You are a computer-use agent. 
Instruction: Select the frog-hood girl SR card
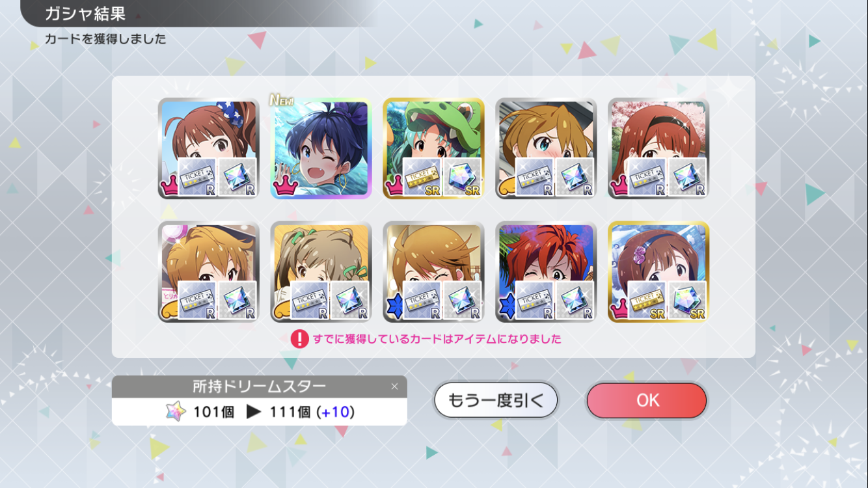[x=433, y=148]
